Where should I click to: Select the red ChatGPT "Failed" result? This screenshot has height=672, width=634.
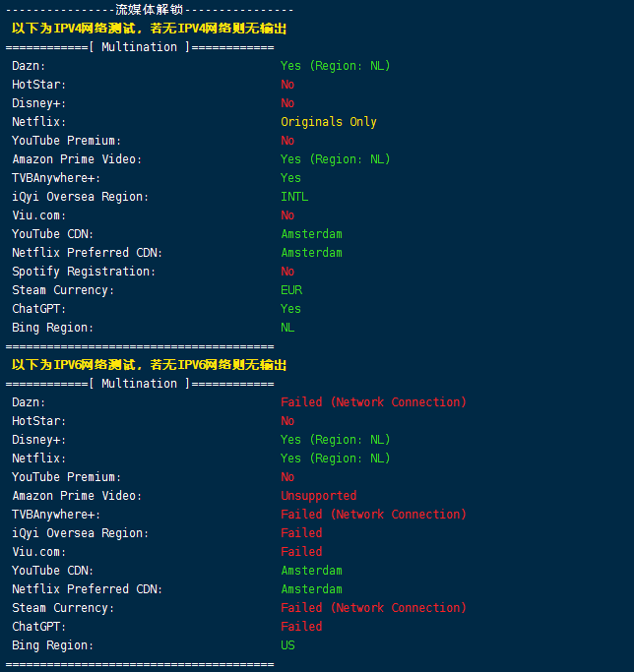301,627
